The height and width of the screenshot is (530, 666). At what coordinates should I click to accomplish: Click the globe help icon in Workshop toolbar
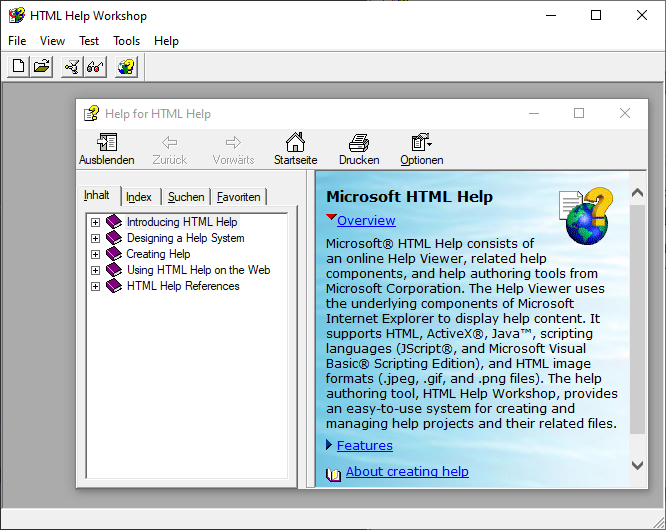pos(126,67)
